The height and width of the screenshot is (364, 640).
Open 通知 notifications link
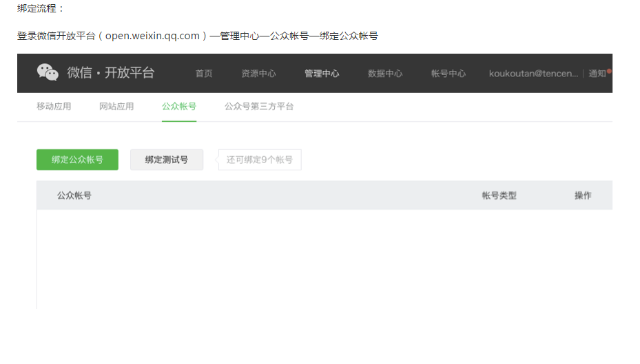click(x=597, y=74)
